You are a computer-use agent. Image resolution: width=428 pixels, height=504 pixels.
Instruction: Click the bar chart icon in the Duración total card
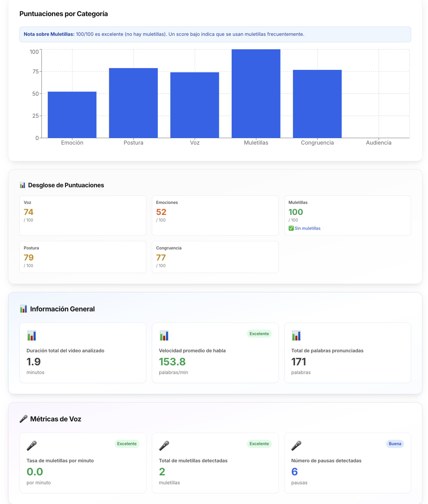(x=32, y=335)
